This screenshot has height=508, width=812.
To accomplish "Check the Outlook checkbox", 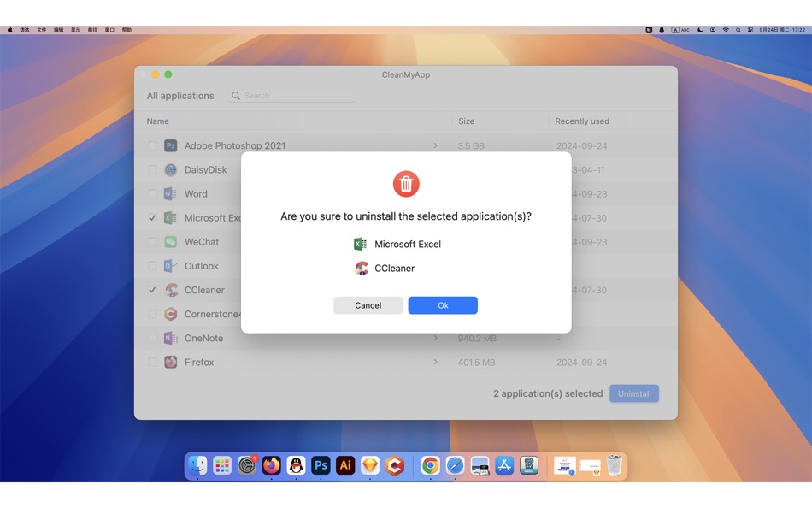I will [152, 266].
